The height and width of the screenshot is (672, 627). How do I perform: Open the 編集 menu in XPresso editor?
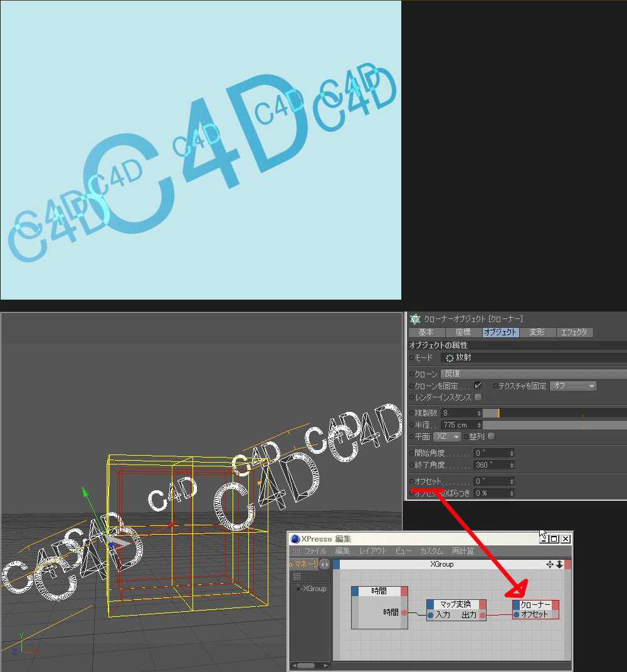(x=342, y=551)
